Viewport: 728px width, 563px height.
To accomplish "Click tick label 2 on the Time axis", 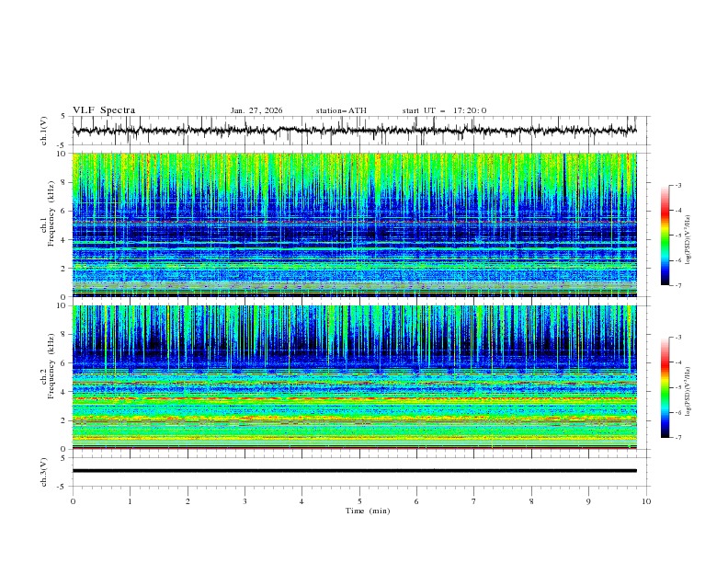I will (x=188, y=501).
